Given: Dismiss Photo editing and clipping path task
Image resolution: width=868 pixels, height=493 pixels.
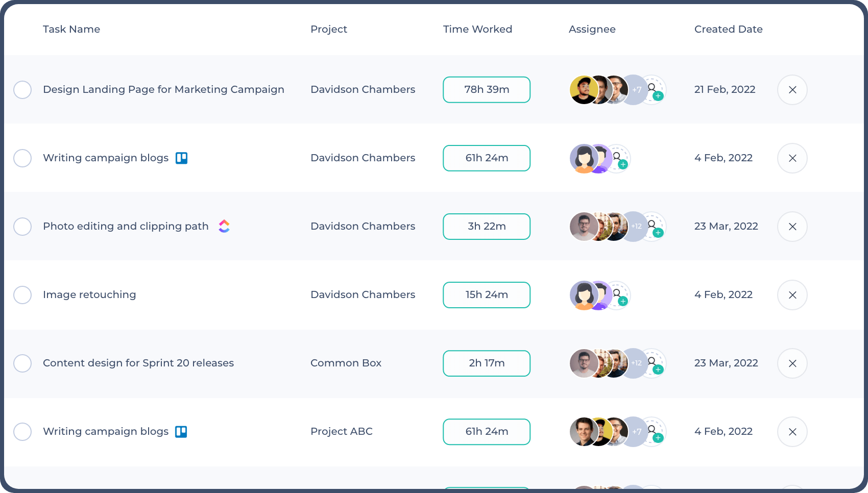Looking at the screenshot, I should click(792, 227).
